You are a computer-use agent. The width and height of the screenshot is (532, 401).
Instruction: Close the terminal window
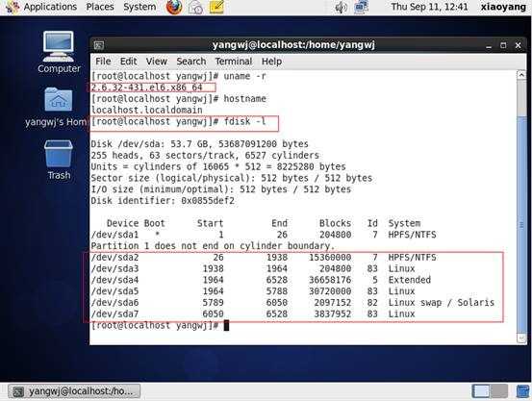[x=519, y=45]
